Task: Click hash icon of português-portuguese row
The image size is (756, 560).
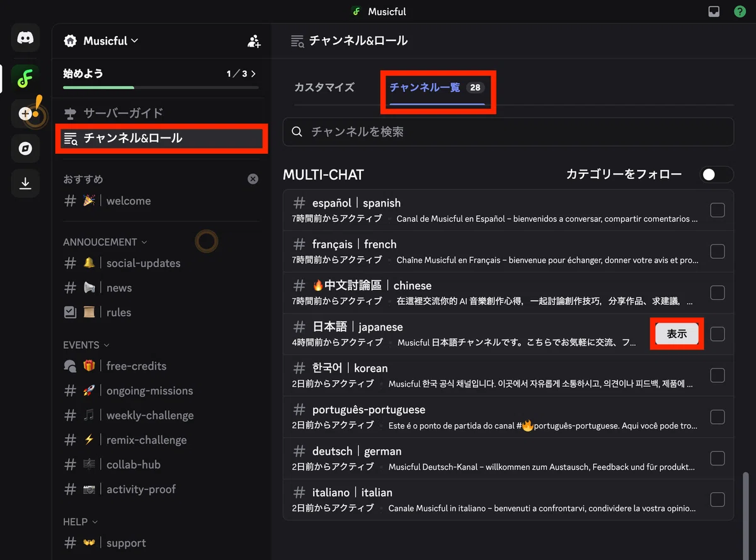Action: pyautogui.click(x=299, y=410)
